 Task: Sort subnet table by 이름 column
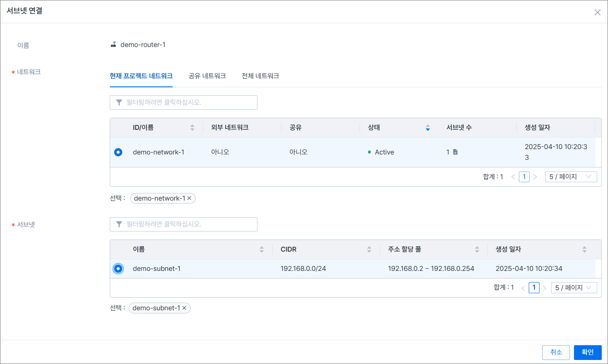261,249
